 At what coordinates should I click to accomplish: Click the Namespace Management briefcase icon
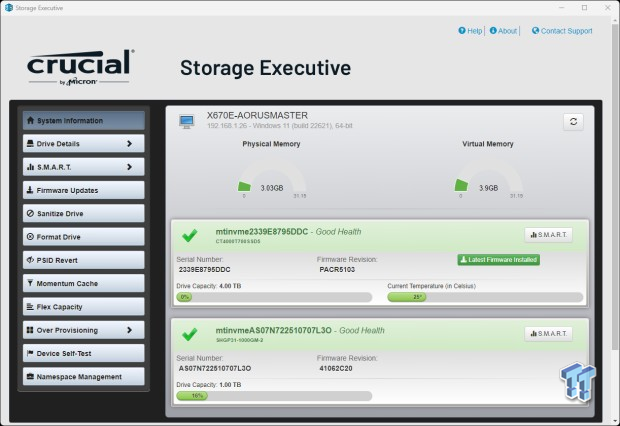(x=30, y=377)
